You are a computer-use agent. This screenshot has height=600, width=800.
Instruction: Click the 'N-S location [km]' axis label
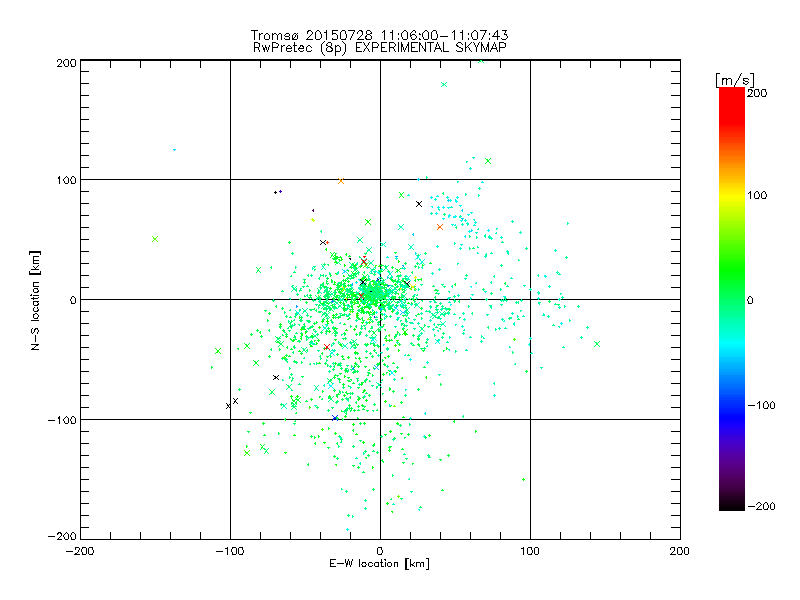[x=35, y=301]
